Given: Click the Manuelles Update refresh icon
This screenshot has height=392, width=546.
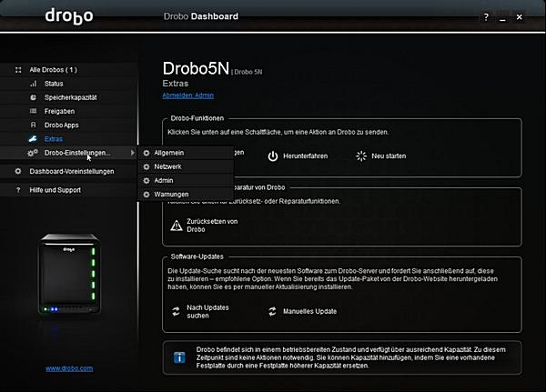Looking at the screenshot, I should 272,311.
